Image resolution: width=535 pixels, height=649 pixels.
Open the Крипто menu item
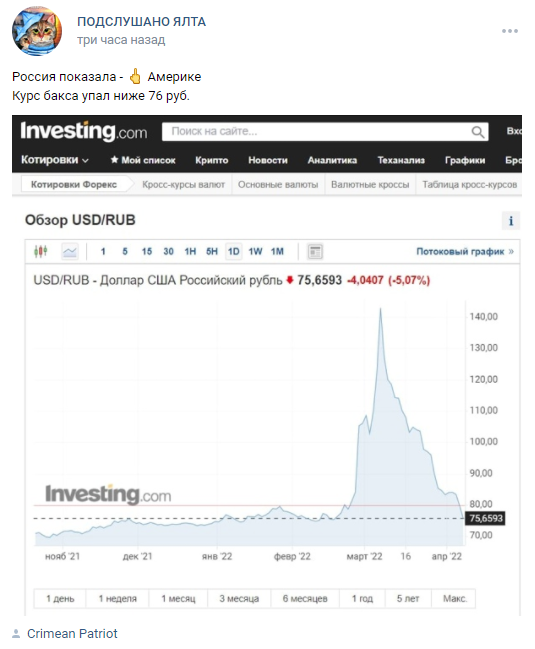pyautogui.click(x=211, y=160)
